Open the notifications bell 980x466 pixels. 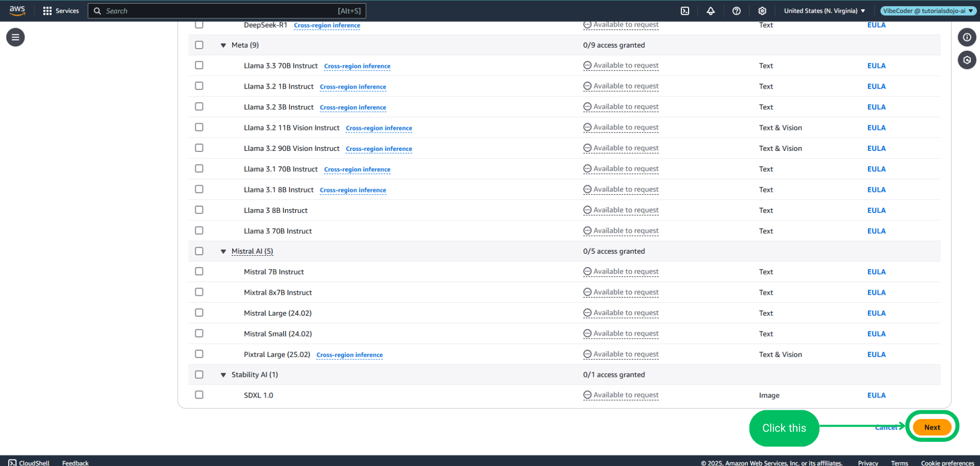(711, 11)
